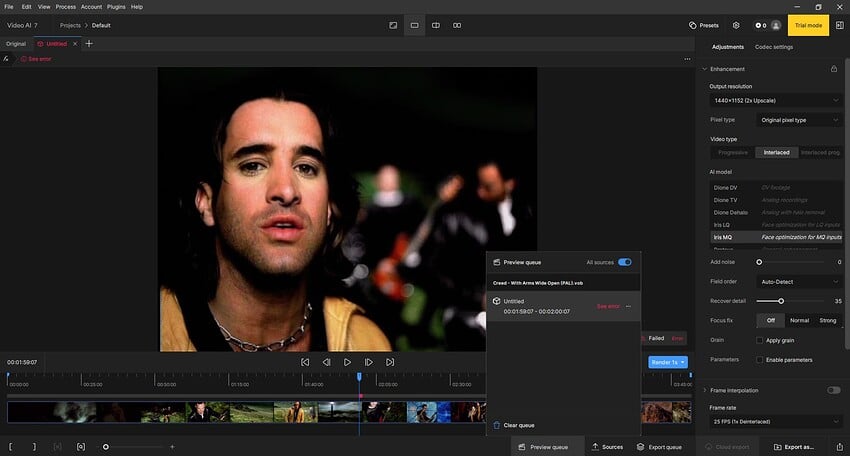Close the Untitled tab
The image size is (850, 456).
[75, 44]
